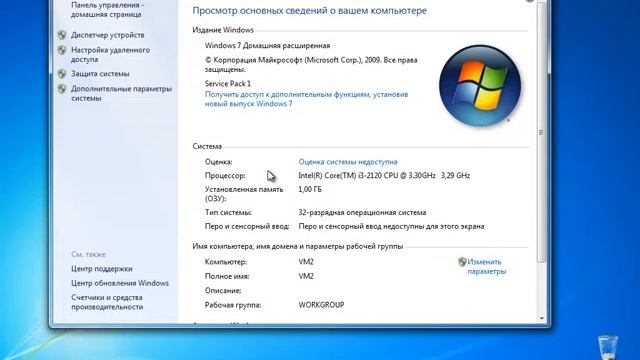Open Control Panel home page link
The height and width of the screenshot is (360, 640).
pyautogui.click(x=107, y=9)
